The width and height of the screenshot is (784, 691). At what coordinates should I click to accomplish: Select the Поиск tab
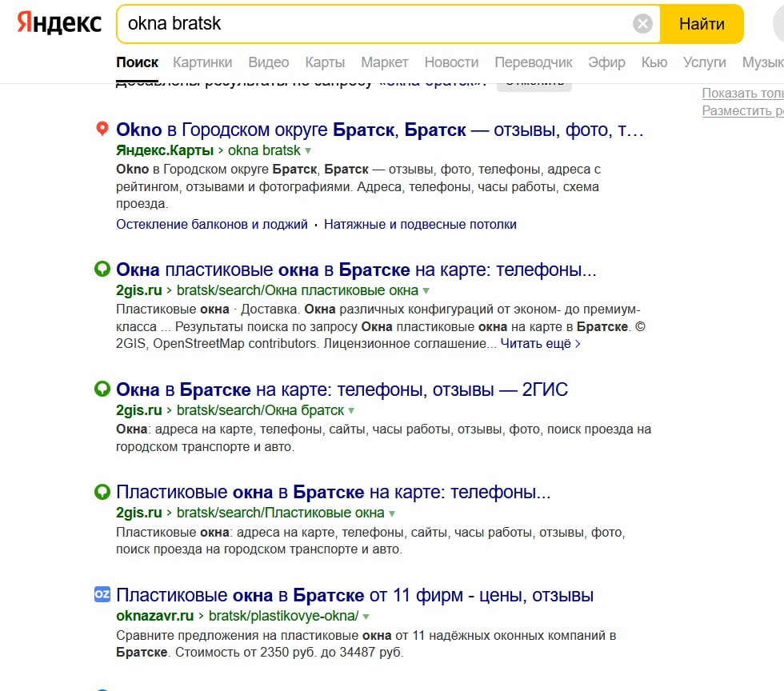click(x=137, y=62)
